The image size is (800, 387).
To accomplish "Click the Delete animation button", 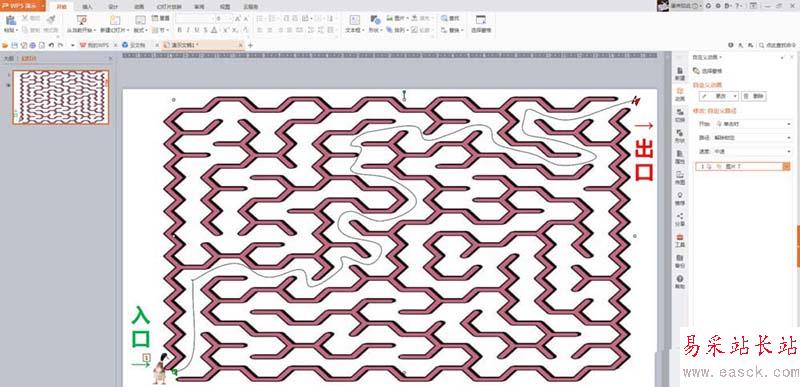I will coord(754,96).
